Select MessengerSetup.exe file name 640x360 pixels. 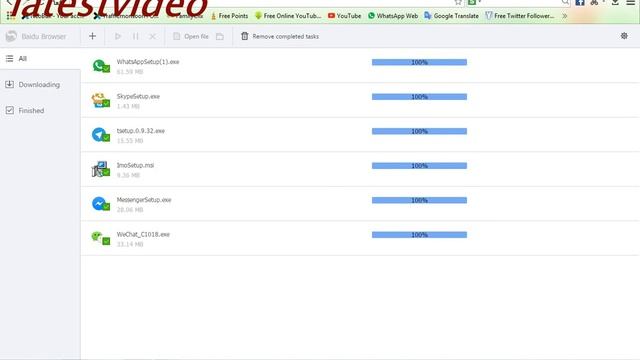pos(144,200)
